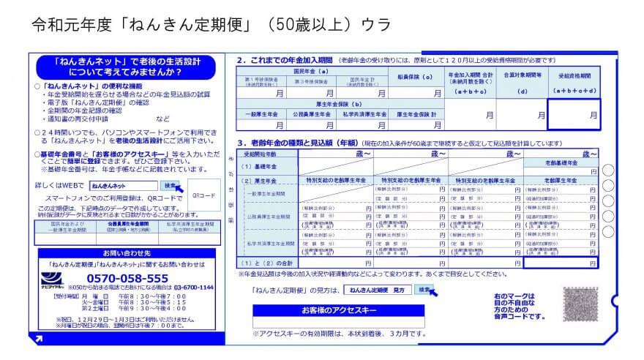Click the middle circle on the right edge
644x360 pixels.
(607, 200)
